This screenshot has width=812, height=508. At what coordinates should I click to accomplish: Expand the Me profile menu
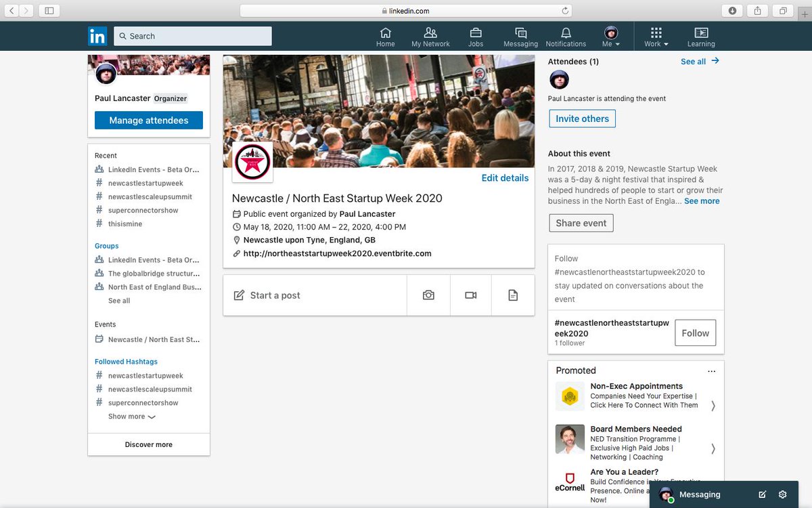(x=611, y=37)
